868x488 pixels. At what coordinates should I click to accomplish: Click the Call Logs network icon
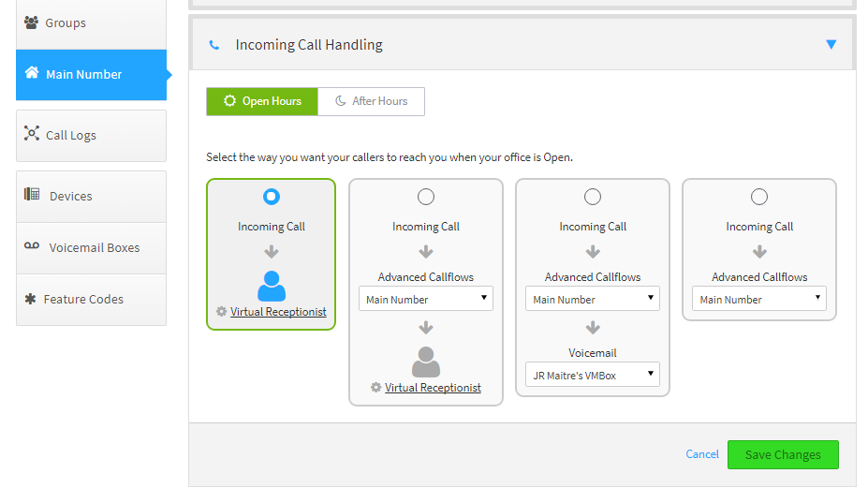(x=32, y=134)
